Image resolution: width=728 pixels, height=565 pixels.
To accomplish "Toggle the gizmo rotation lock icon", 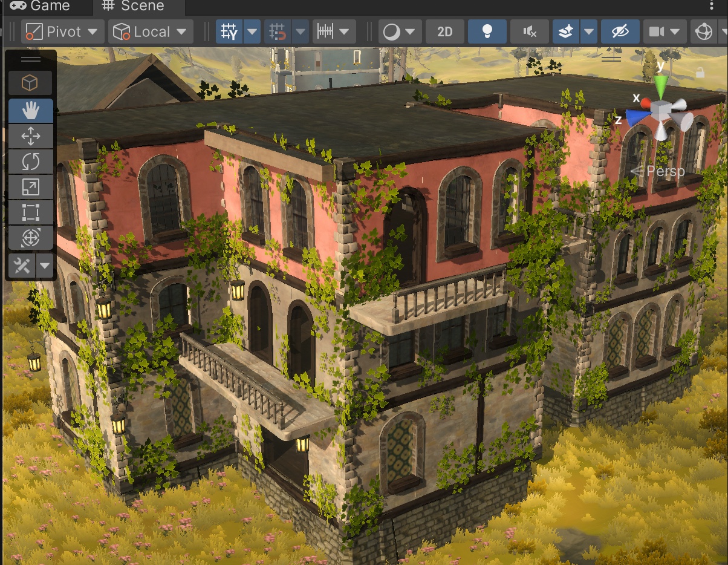I will (x=700, y=73).
